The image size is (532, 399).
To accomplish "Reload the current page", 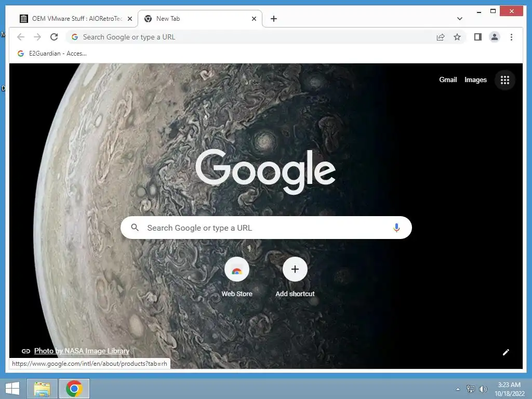I will point(54,37).
